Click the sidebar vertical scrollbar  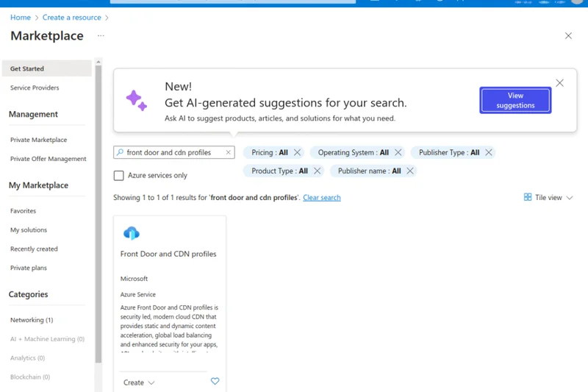coord(98,214)
